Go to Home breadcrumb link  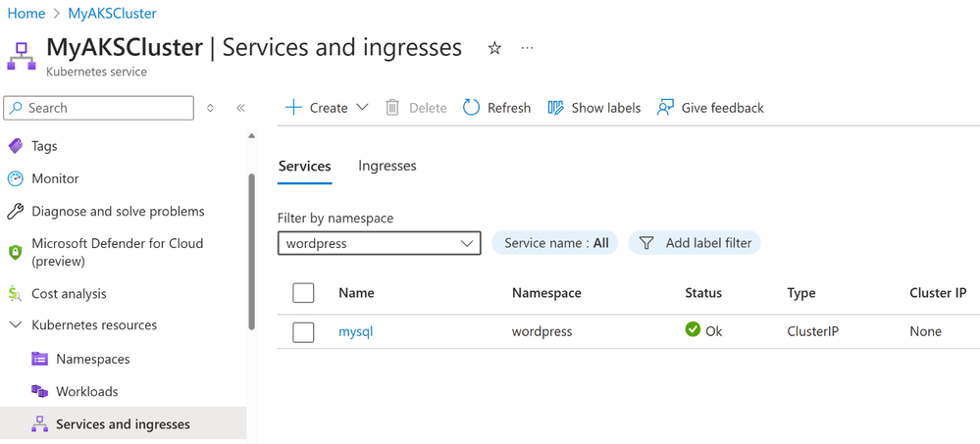(26, 13)
